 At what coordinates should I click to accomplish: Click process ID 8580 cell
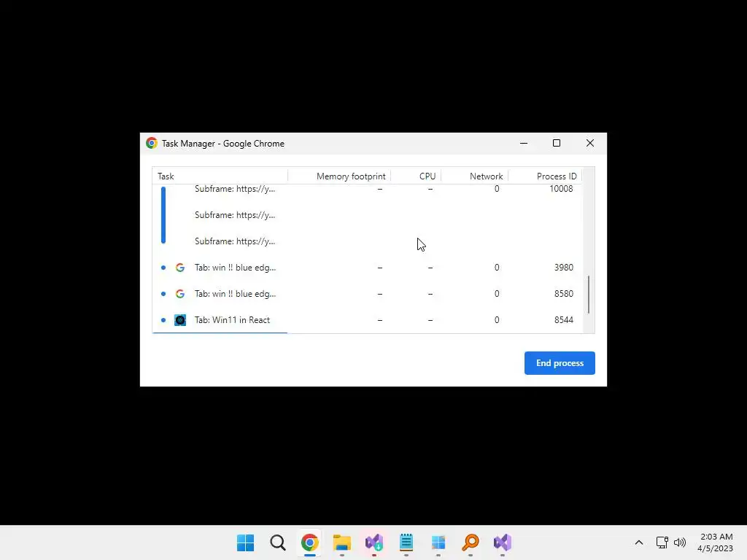(564, 294)
